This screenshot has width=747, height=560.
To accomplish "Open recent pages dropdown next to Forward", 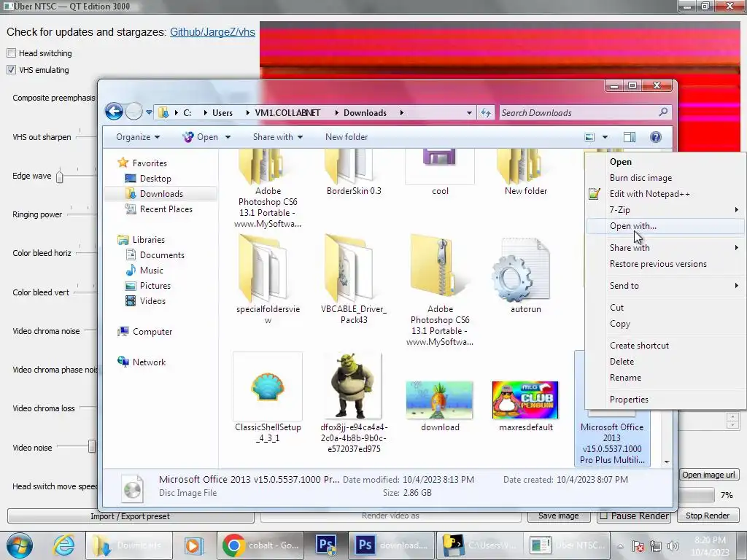I will pyautogui.click(x=149, y=112).
